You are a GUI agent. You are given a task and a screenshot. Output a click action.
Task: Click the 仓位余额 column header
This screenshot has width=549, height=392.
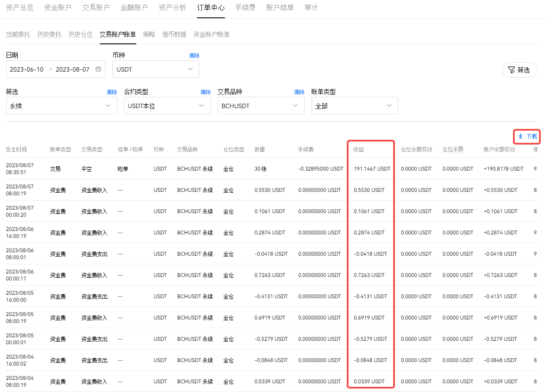[x=453, y=149]
